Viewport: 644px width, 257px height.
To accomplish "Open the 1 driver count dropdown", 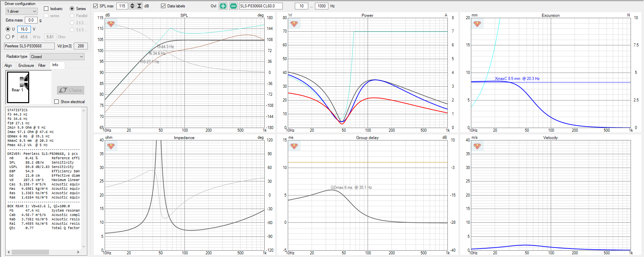I will click(x=21, y=11).
